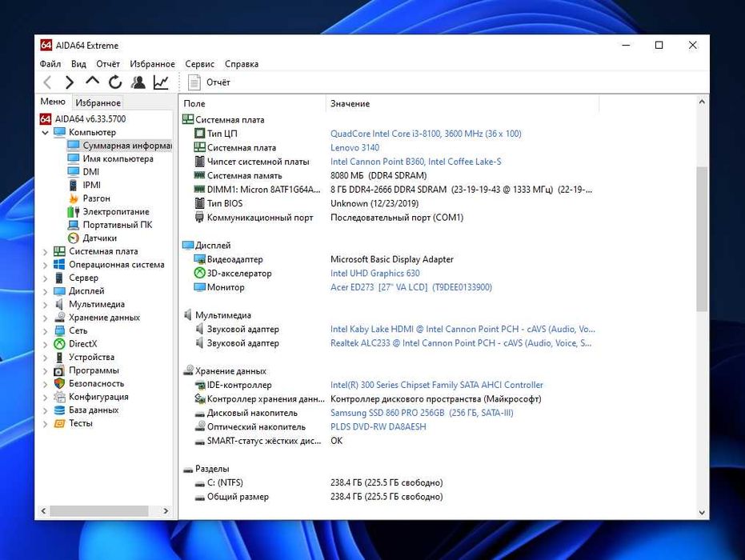
Task: Expand the Сеть node chevron
Action: (x=45, y=331)
